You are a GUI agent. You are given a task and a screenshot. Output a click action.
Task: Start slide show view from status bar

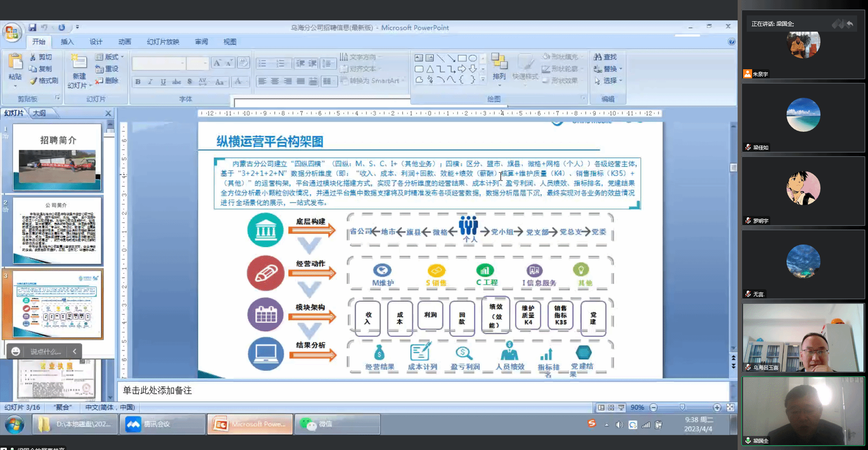click(621, 407)
